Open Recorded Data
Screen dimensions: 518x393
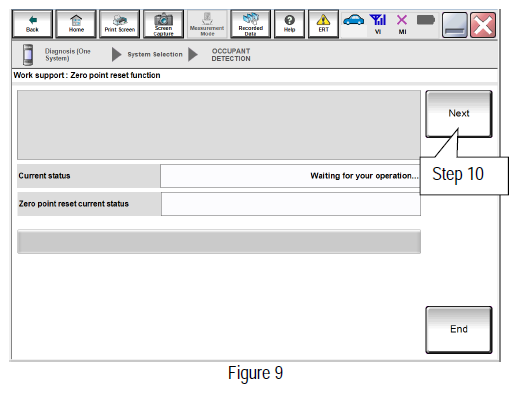click(251, 24)
